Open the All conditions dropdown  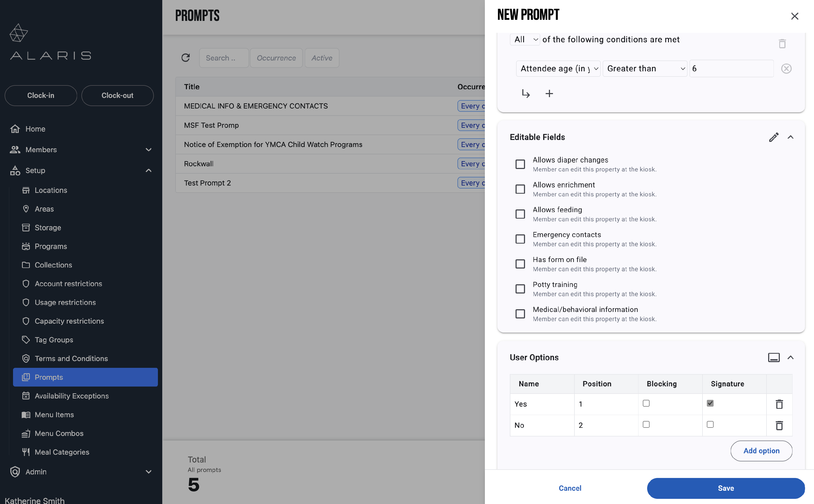point(525,39)
